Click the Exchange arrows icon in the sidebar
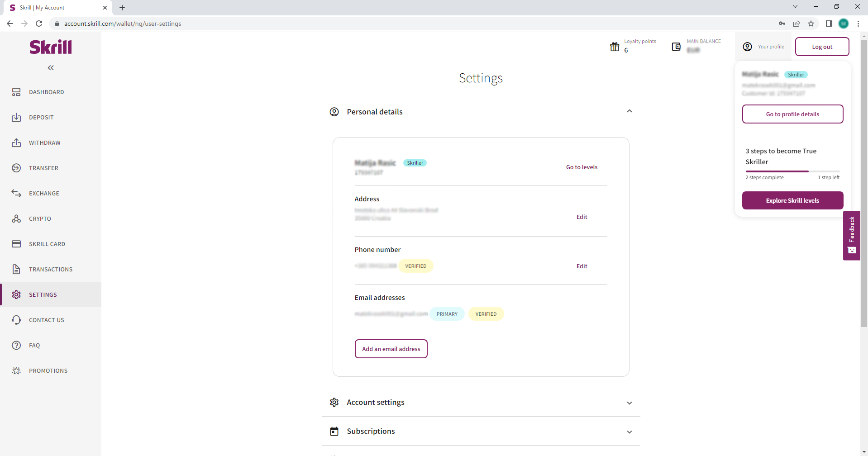Viewport: 868px width, 456px height. pos(16,193)
